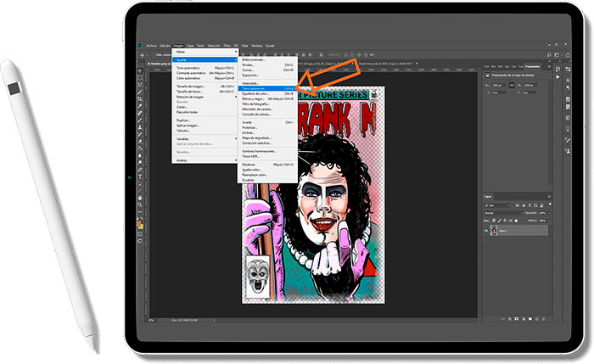Click the zoom percentage field in status bar
This screenshot has width=594, height=364.
152,320
